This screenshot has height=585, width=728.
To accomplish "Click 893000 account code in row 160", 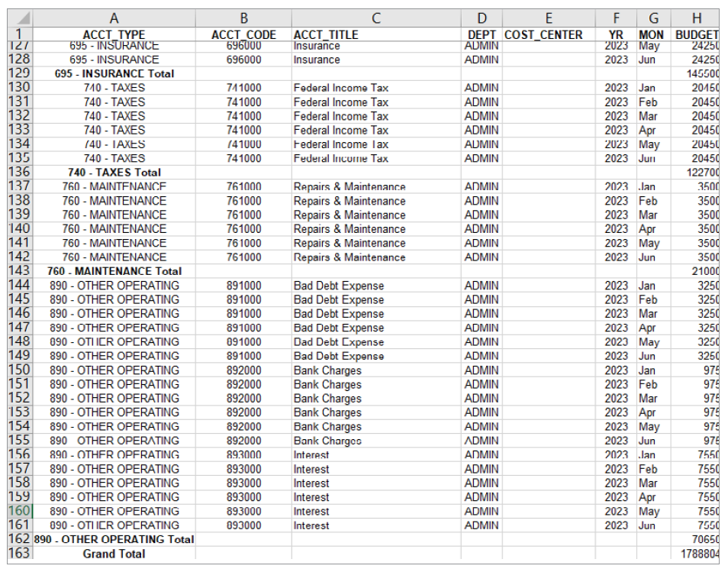I will 243,511.
